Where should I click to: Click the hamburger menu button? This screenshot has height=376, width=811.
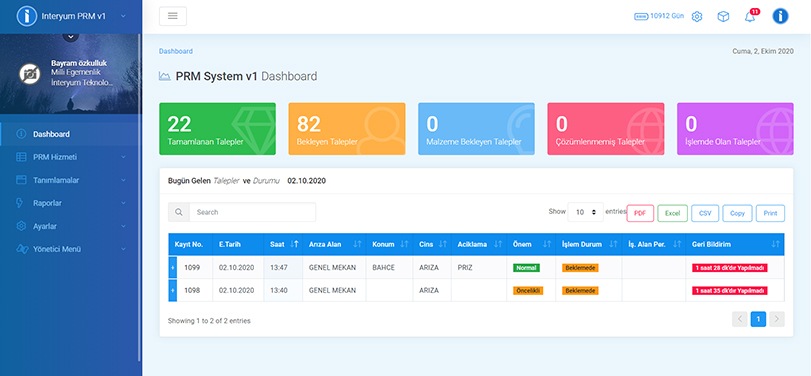tap(173, 16)
